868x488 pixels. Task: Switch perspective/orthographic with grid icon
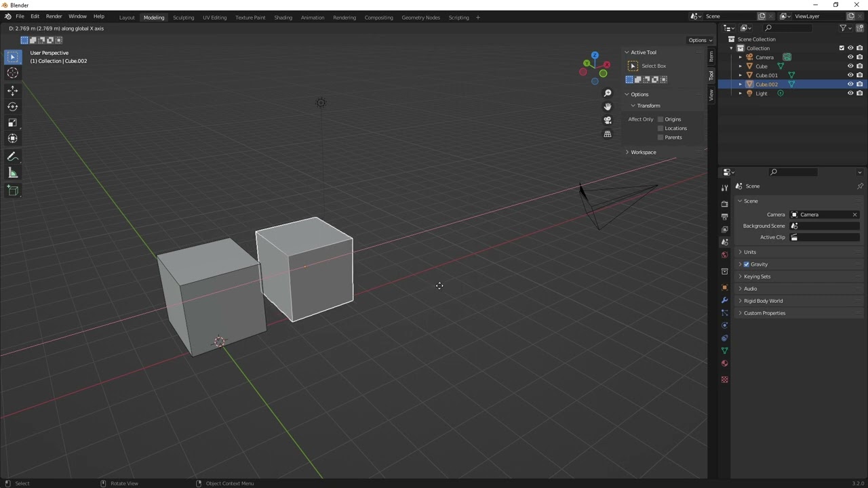[608, 134]
